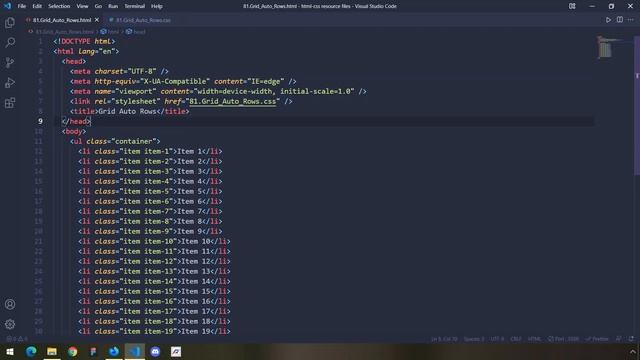This screenshot has width=640, height=360.
Task: Open the Edit menu
Action: [x=37, y=6]
